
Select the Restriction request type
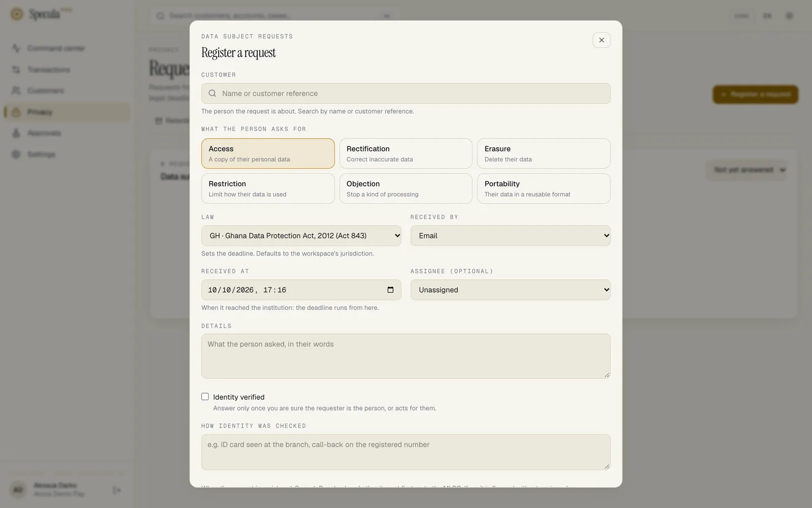[x=268, y=188]
